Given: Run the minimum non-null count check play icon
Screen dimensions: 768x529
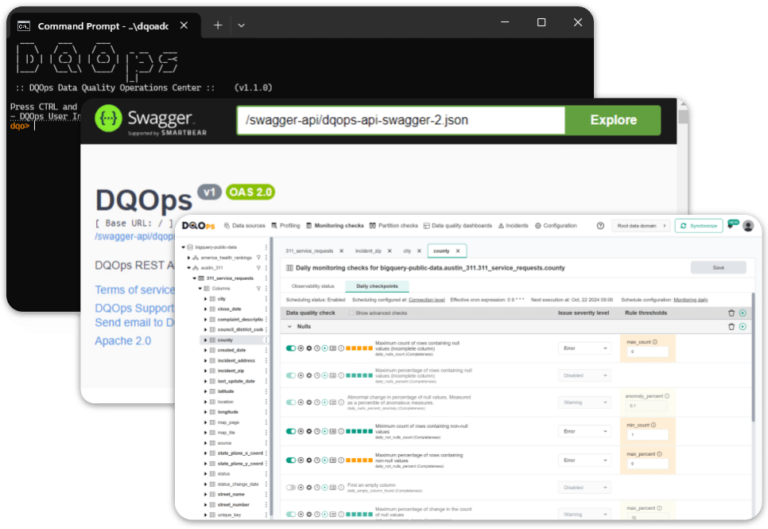Looking at the screenshot, I should [325, 432].
